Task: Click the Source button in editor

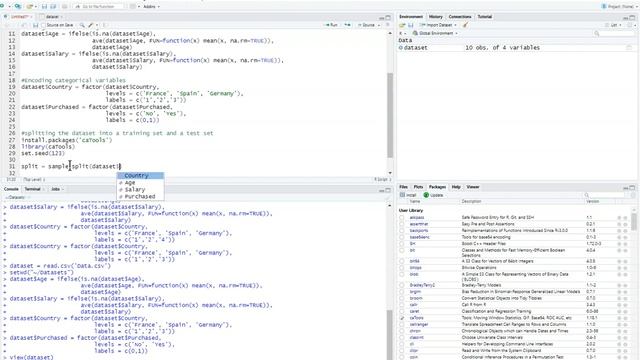Action: pyautogui.click(x=366, y=25)
